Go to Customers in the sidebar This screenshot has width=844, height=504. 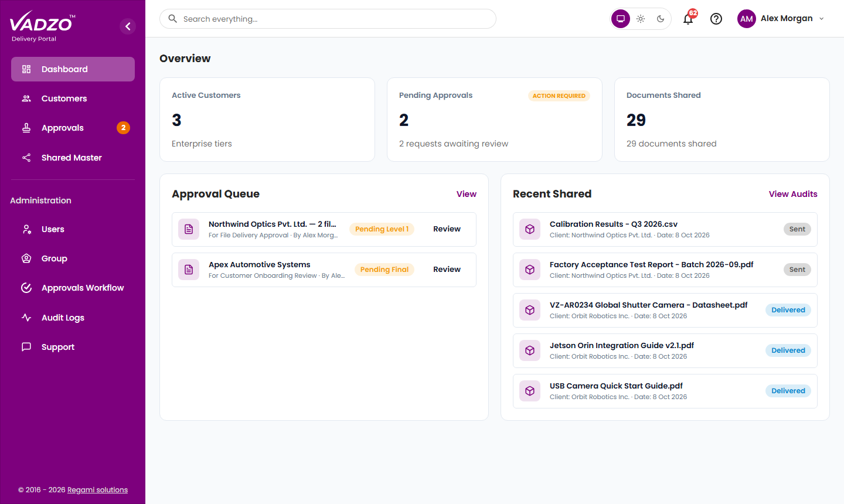pyautogui.click(x=73, y=98)
